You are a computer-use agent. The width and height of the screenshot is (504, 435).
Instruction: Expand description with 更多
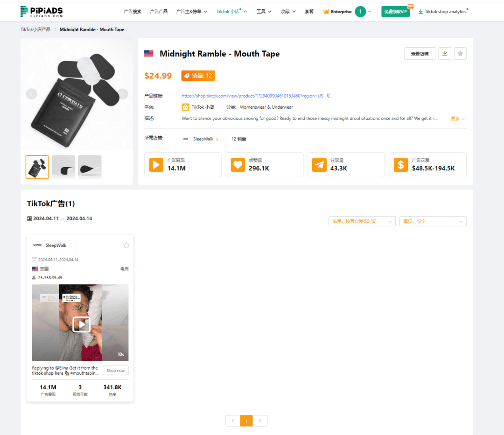pos(457,119)
